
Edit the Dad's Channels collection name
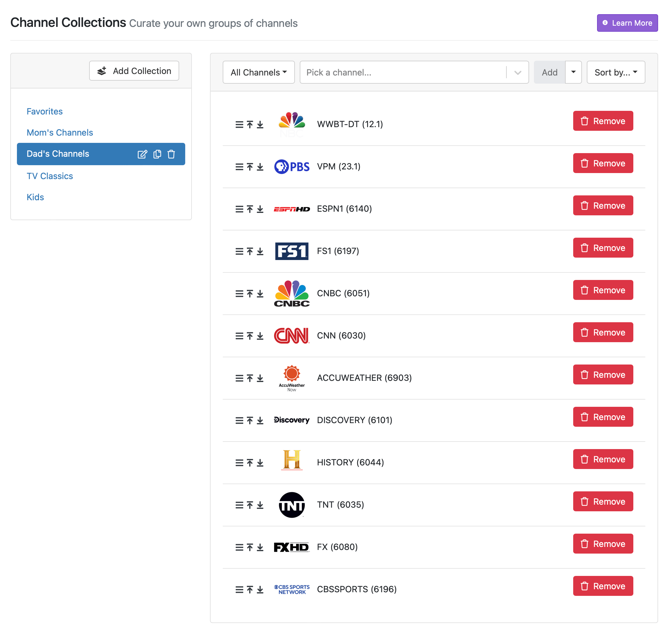coord(143,154)
